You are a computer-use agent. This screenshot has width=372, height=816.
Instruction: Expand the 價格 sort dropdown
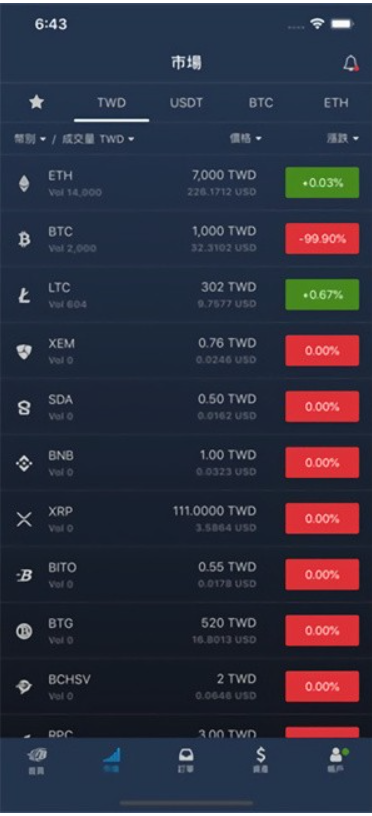(x=245, y=138)
